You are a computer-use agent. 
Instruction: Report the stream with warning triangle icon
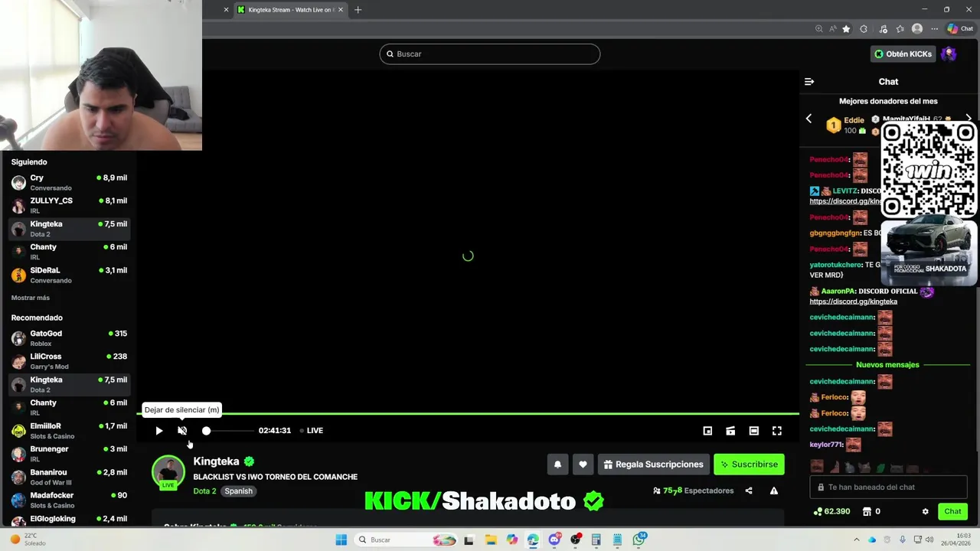(774, 491)
